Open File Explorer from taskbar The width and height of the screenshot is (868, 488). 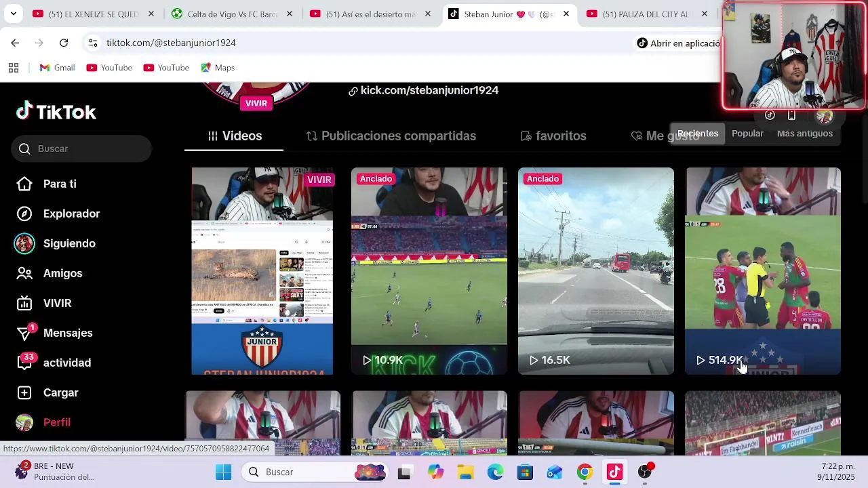[x=465, y=472]
